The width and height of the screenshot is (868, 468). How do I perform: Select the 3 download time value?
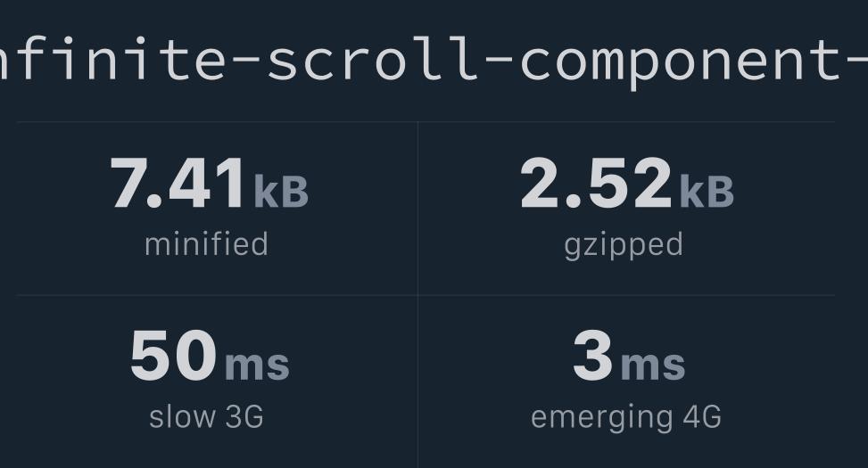592,355
